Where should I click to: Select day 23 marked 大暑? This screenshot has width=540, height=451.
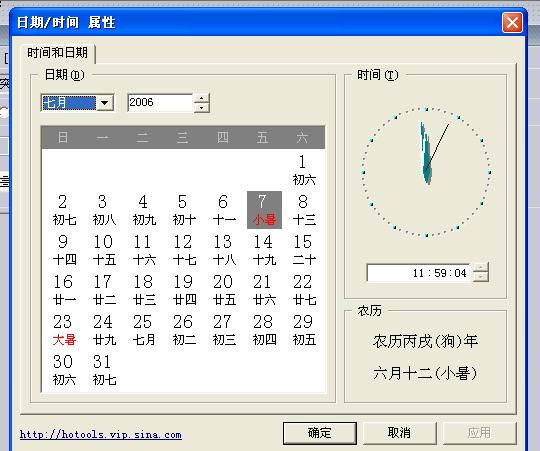tap(64, 330)
